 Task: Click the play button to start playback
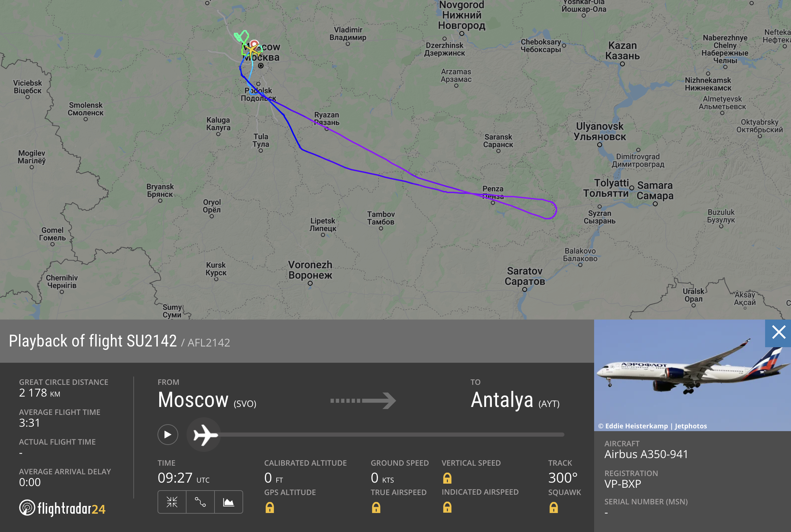[x=165, y=434]
